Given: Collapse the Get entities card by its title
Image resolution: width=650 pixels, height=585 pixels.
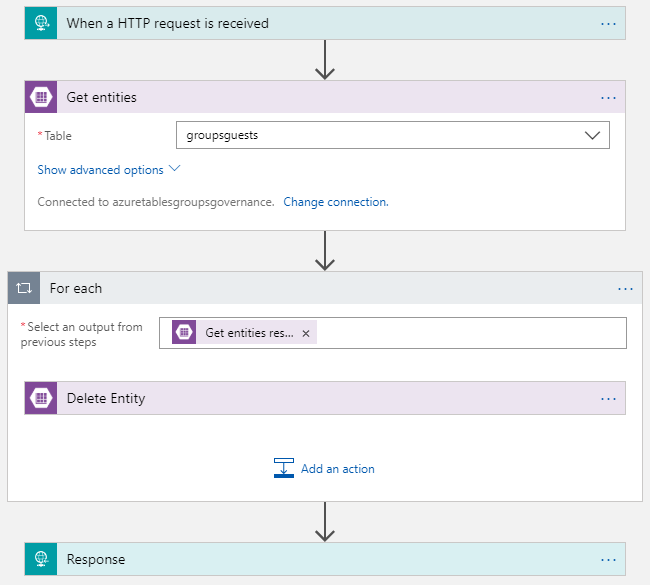Looking at the screenshot, I should (x=102, y=98).
